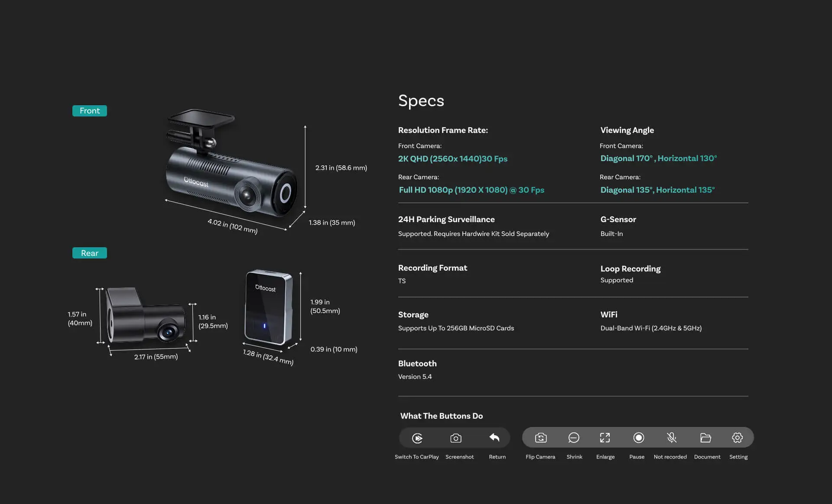This screenshot has height=504, width=832.
Task: Click the Shrink minus-circle icon
Action: click(574, 438)
